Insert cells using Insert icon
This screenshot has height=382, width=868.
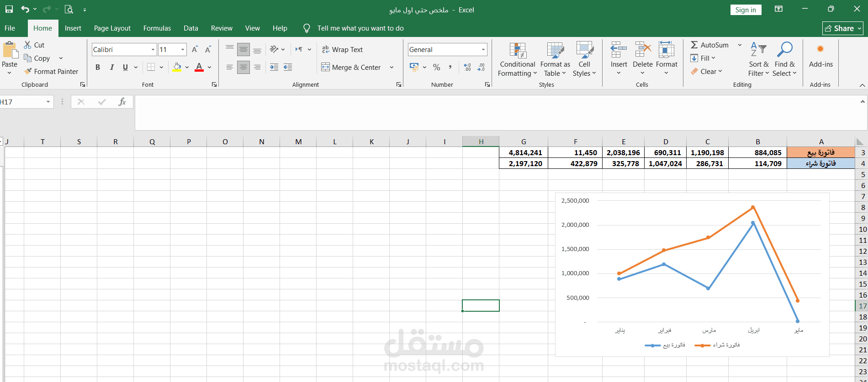(619, 49)
